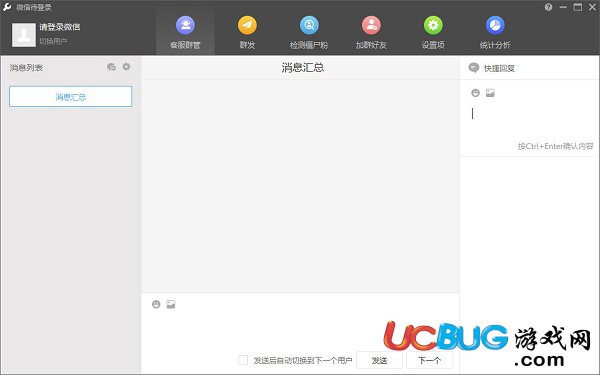Click image icon in quick reply panel
This screenshot has width=600, height=375.
(490, 93)
